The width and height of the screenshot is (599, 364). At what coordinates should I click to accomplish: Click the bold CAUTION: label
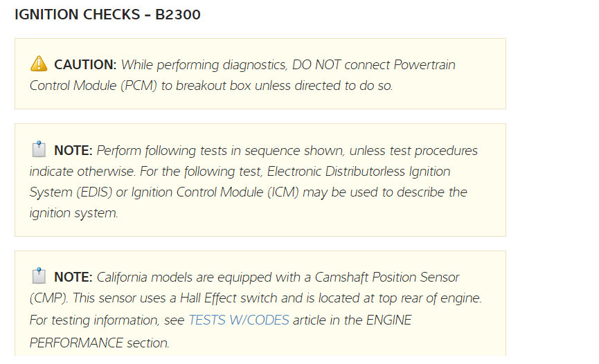85,65
